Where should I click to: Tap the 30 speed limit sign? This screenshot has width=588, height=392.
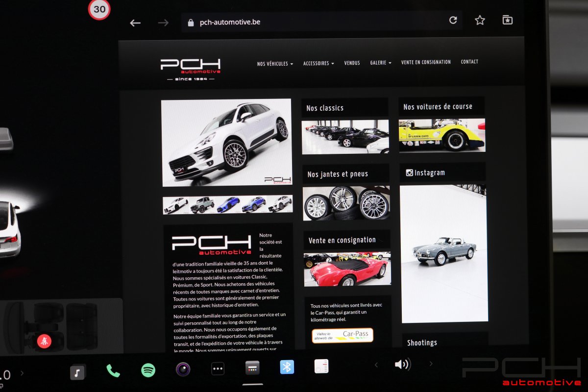pyautogui.click(x=99, y=9)
